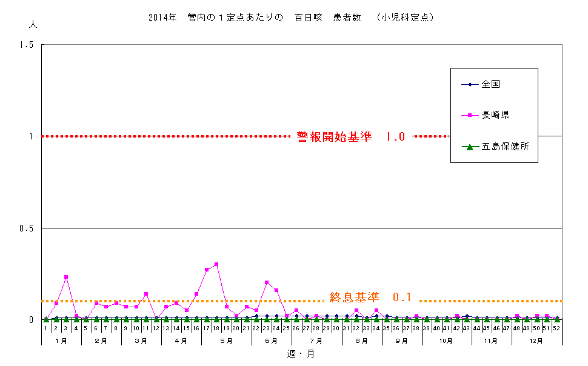Click the 9月 month label
The width and height of the screenshot is (588, 366).
[402, 341]
